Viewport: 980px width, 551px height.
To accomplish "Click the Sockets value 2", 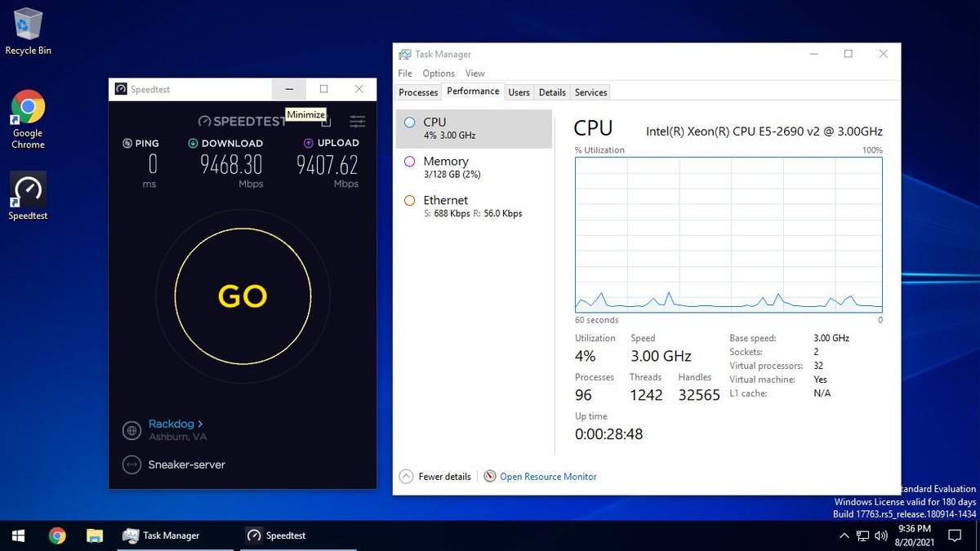I will click(817, 352).
